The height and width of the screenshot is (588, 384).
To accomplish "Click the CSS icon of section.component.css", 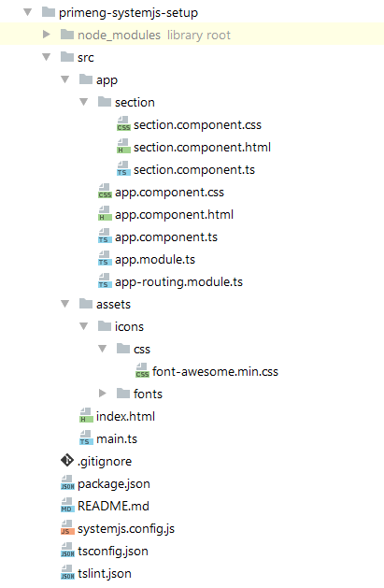I will click(x=123, y=124).
